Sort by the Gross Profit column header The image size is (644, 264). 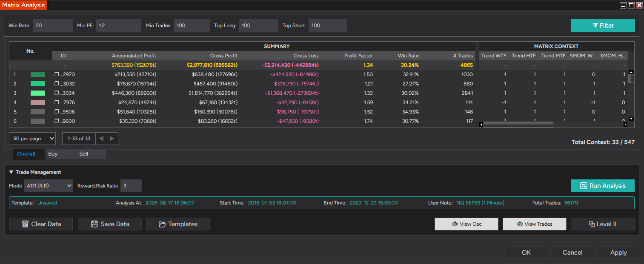pos(224,56)
